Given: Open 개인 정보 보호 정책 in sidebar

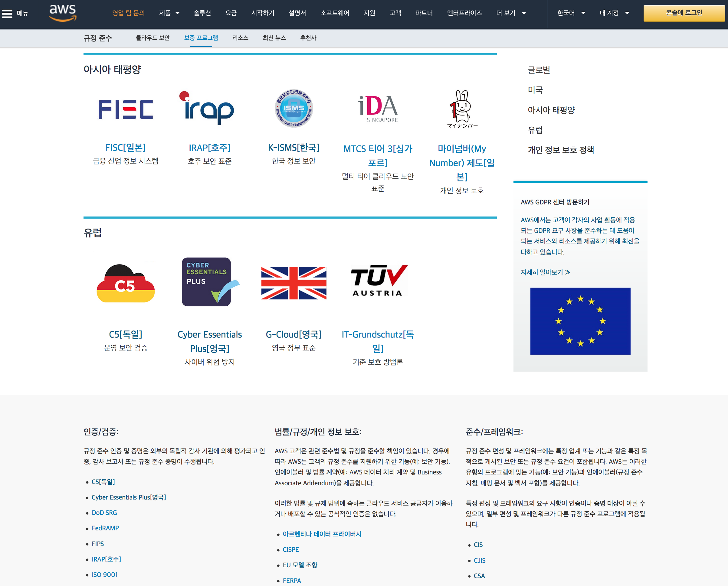Looking at the screenshot, I should tap(561, 150).
